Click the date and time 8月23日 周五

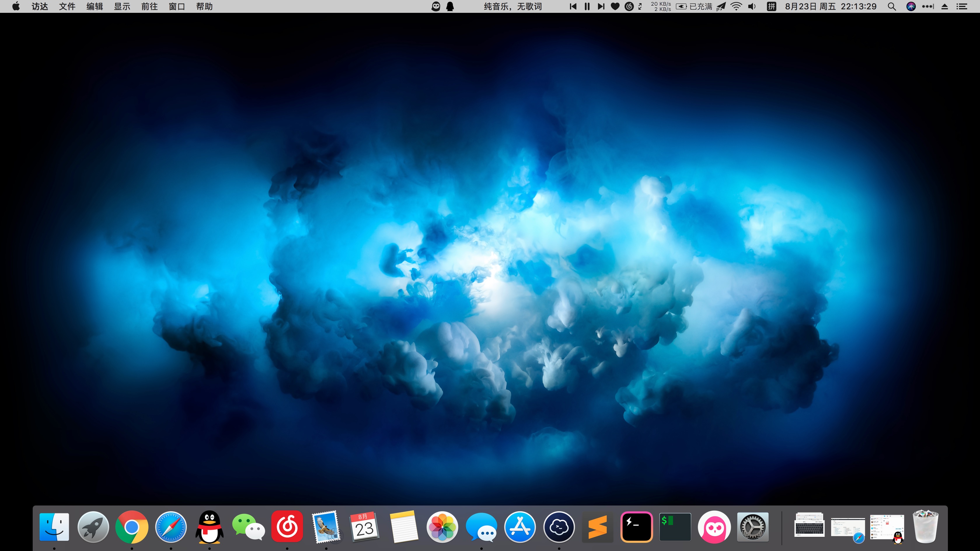click(x=831, y=6)
